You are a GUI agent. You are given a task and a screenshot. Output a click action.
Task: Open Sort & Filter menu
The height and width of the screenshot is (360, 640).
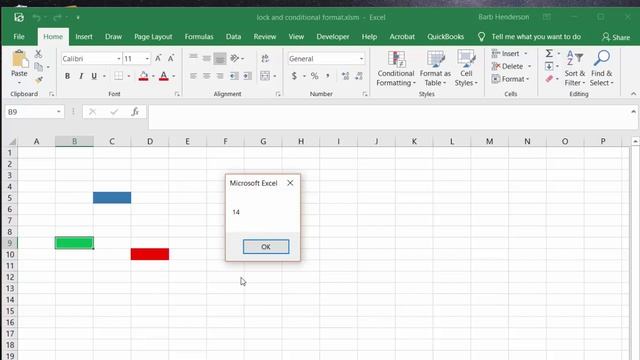[x=575, y=69]
